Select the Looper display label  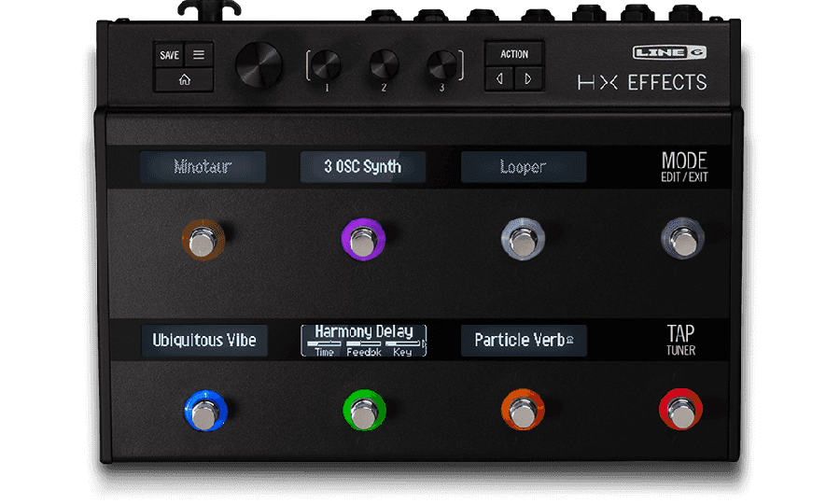[524, 167]
